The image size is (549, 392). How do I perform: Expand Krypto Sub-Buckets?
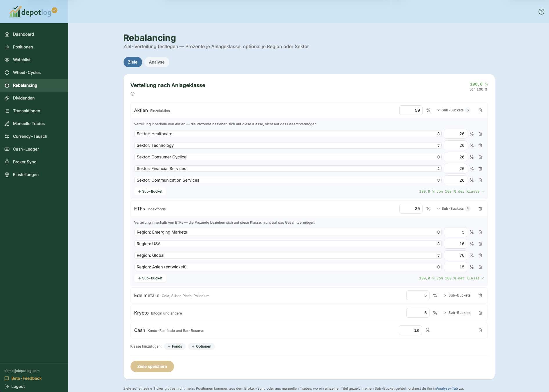pyautogui.click(x=457, y=313)
